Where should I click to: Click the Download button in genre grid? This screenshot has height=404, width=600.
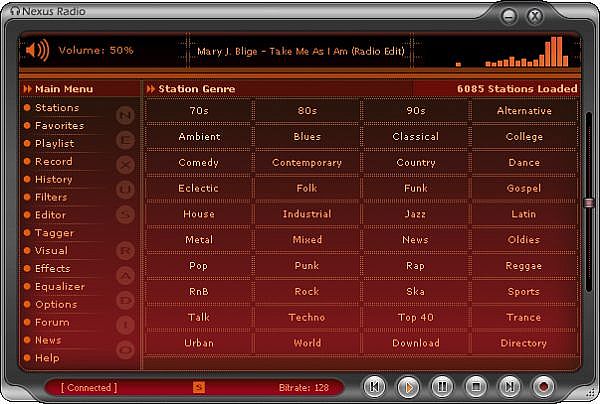tap(416, 343)
